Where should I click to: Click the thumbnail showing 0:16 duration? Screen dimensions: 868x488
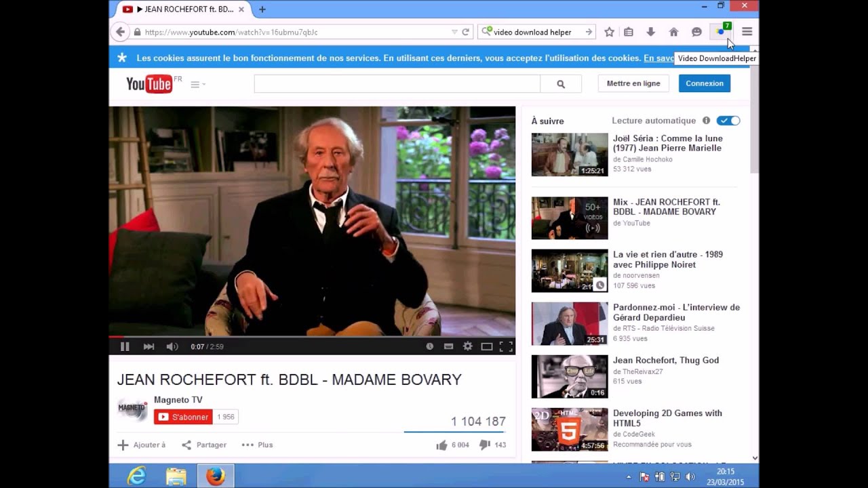coord(570,377)
